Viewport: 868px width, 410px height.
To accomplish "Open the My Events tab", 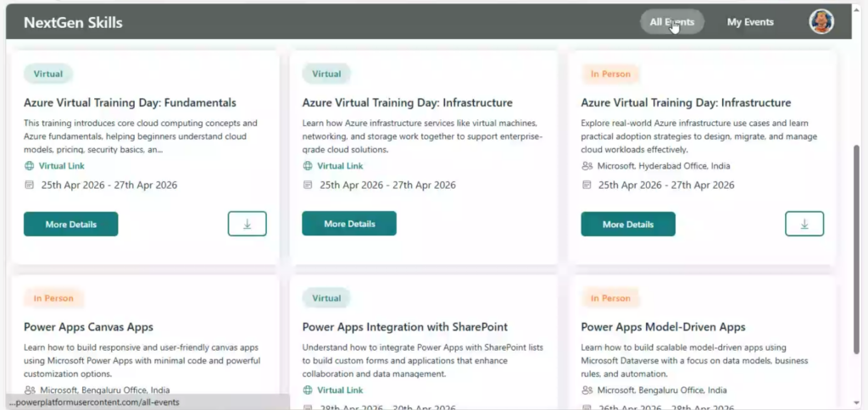I will point(750,22).
